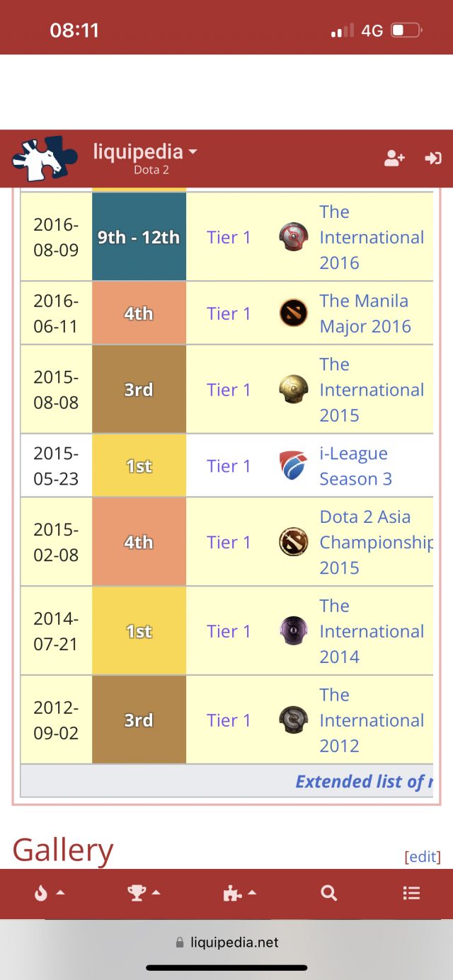Screen dimensions: 453x980
Task: Click The International 2014 aegis icon
Action: tap(293, 631)
